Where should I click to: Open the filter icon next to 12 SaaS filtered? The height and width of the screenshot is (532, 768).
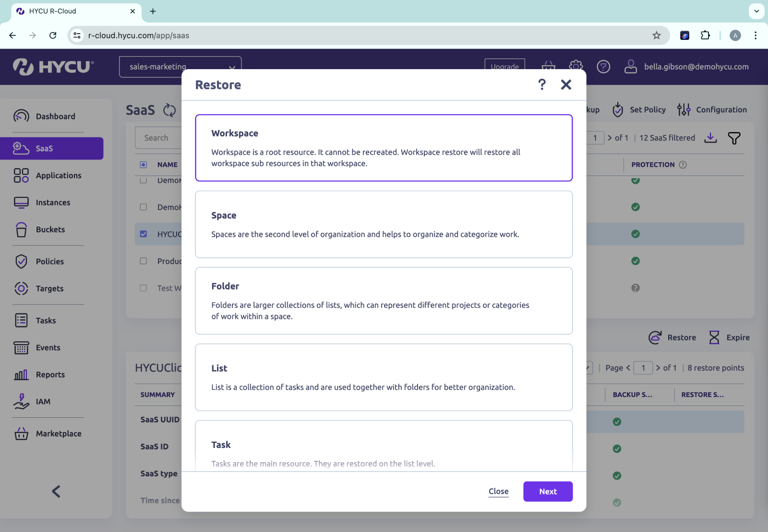click(733, 138)
